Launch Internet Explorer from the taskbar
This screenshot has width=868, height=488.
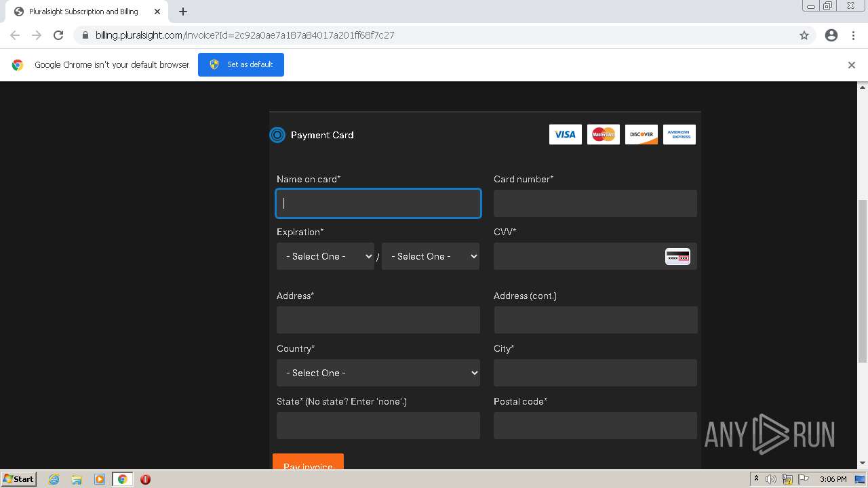point(54,479)
